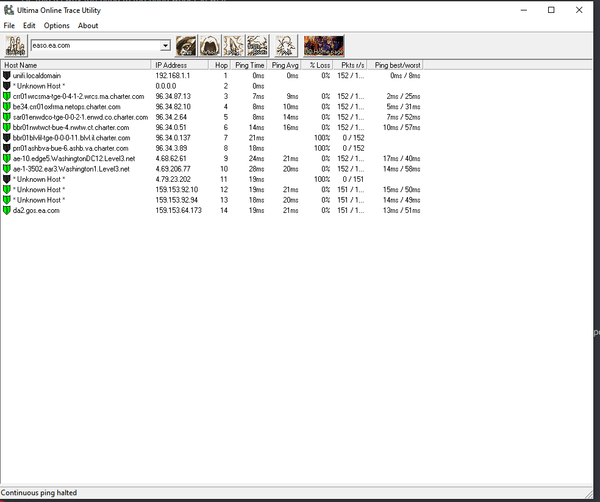
Task: Click the toolbar button left of the ankh
Action: [258, 46]
